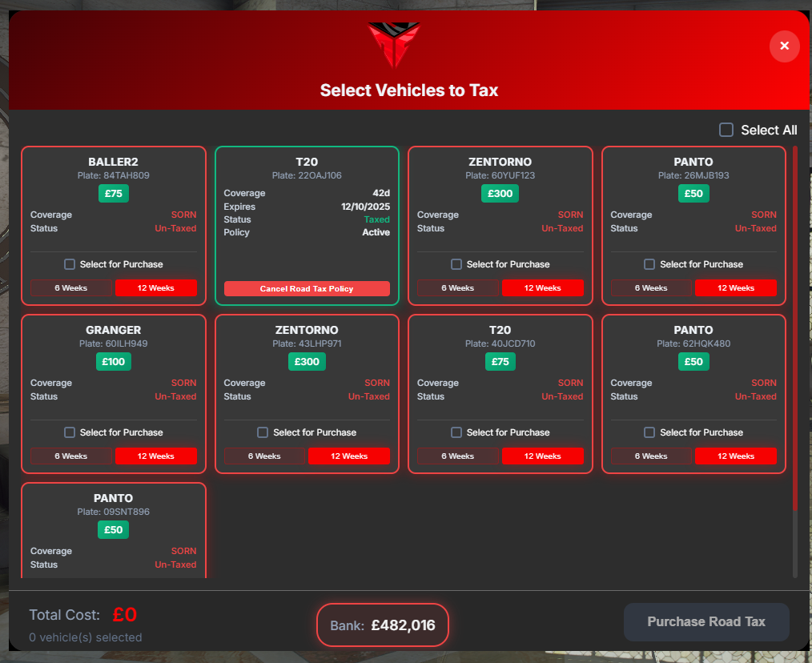Close the Select Vehicles to Tax dialog
Screen dimensions: 812x663
pos(784,46)
